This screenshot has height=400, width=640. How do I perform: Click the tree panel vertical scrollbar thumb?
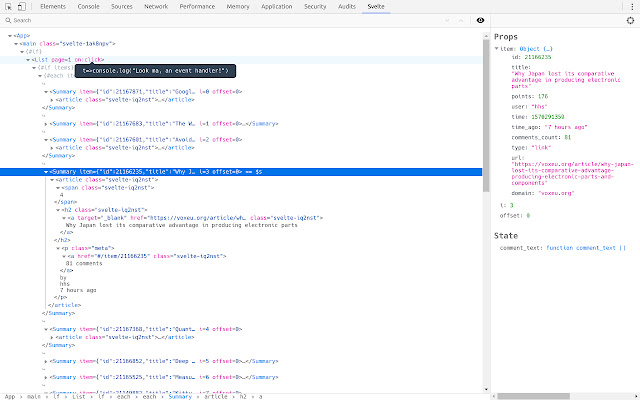pyautogui.click(x=486, y=116)
